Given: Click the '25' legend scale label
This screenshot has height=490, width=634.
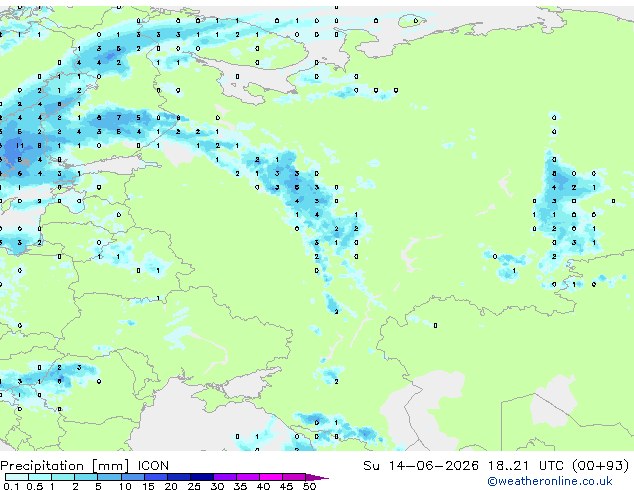Looking at the screenshot, I should click(x=194, y=486).
